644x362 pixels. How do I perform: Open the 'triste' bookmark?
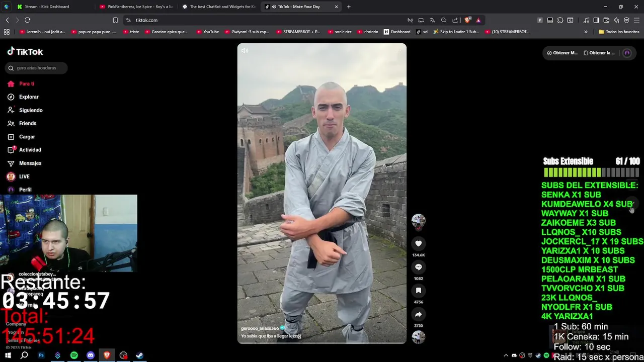(131, 32)
